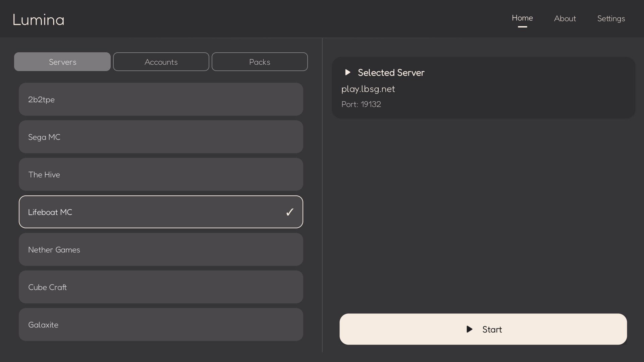644x362 pixels.
Task: Switch to the Accounts tab
Action: [x=161, y=62]
